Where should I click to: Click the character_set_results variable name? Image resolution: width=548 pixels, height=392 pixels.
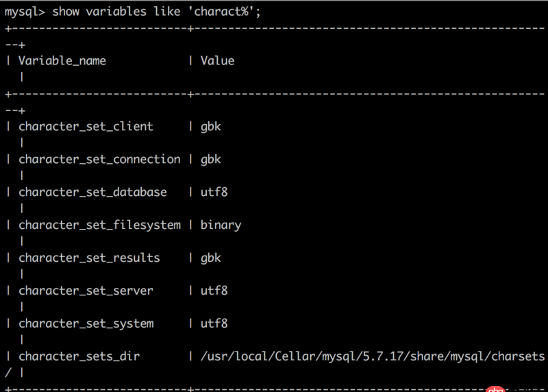coord(89,258)
